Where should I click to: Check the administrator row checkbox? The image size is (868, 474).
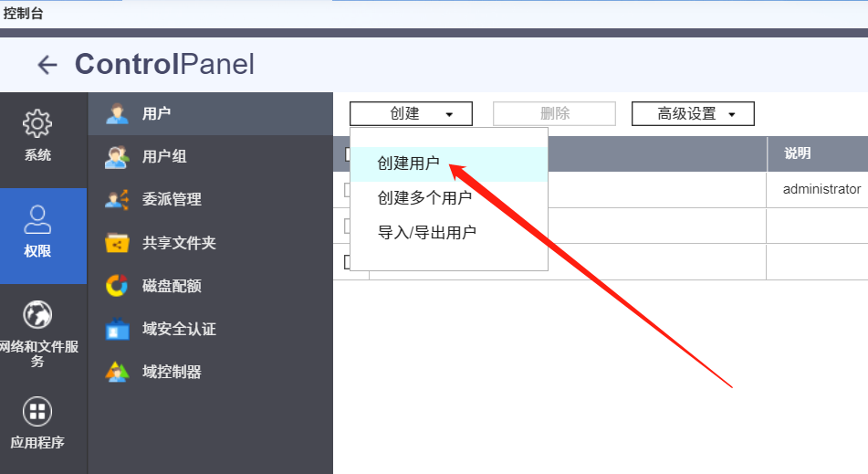point(347,190)
